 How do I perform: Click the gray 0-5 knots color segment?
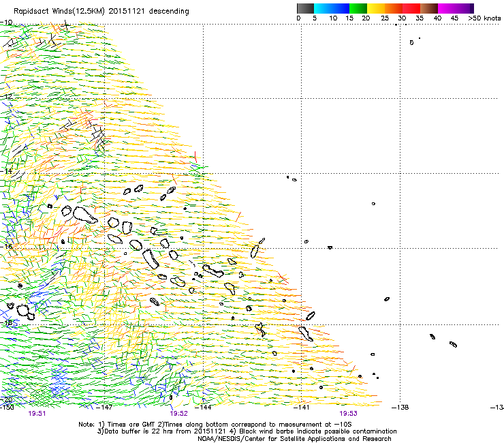[x=305, y=8]
